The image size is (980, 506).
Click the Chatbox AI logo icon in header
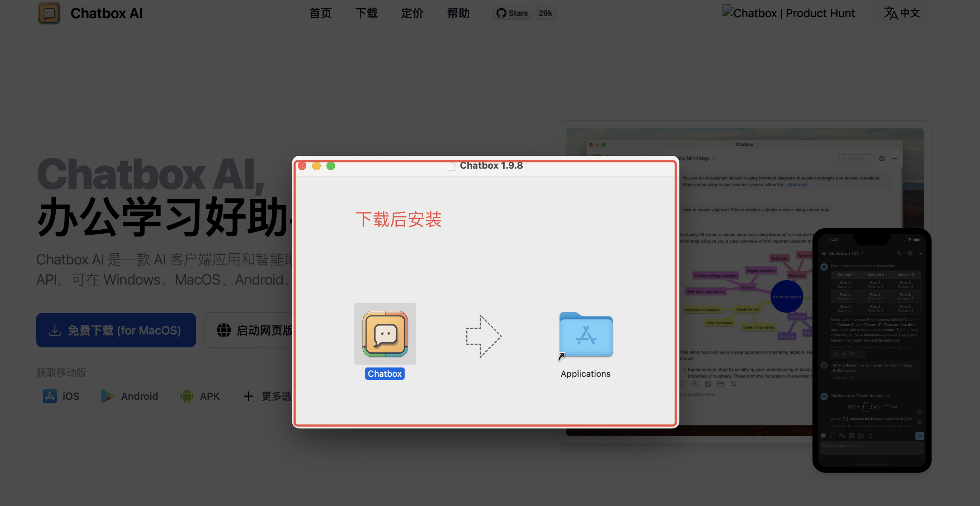[x=49, y=13]
